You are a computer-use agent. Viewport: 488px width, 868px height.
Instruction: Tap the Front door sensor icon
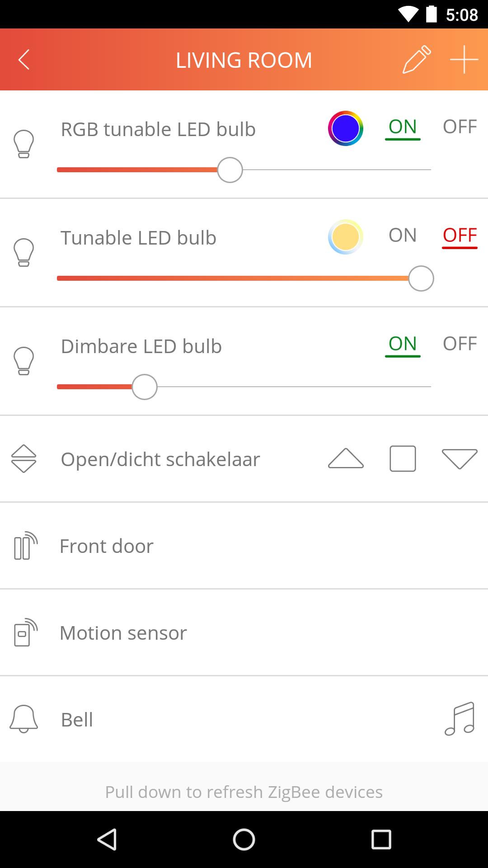click(x=25, y=546)
